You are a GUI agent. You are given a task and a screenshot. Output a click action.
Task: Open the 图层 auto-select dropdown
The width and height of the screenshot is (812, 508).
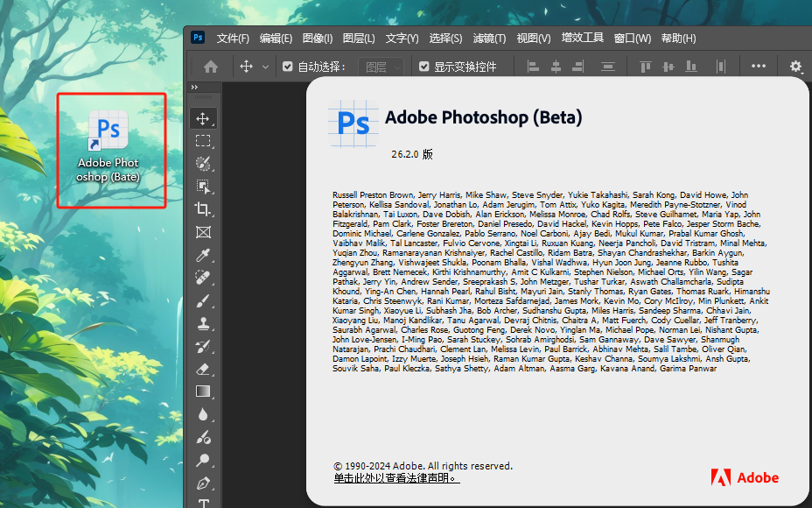(381, 67)
